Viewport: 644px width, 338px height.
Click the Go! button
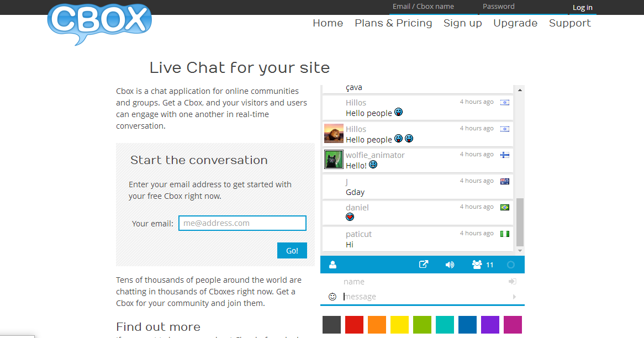[292, 250]
